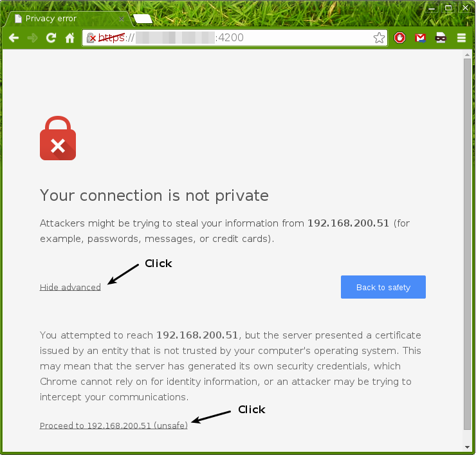Reload the page with the refresh icon

[51, 38]
